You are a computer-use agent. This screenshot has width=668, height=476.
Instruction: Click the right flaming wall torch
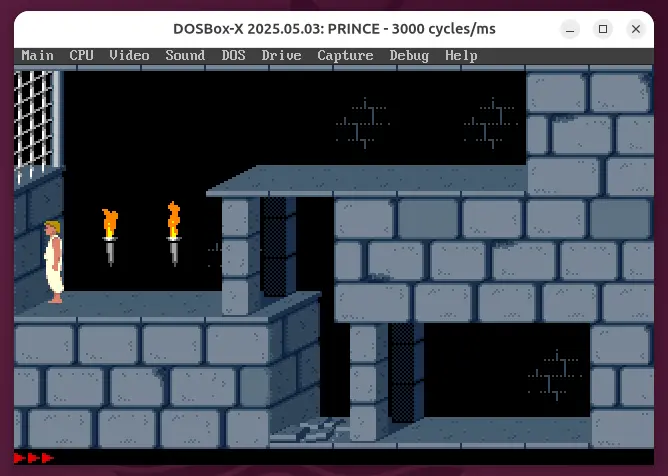pos(174,234)
